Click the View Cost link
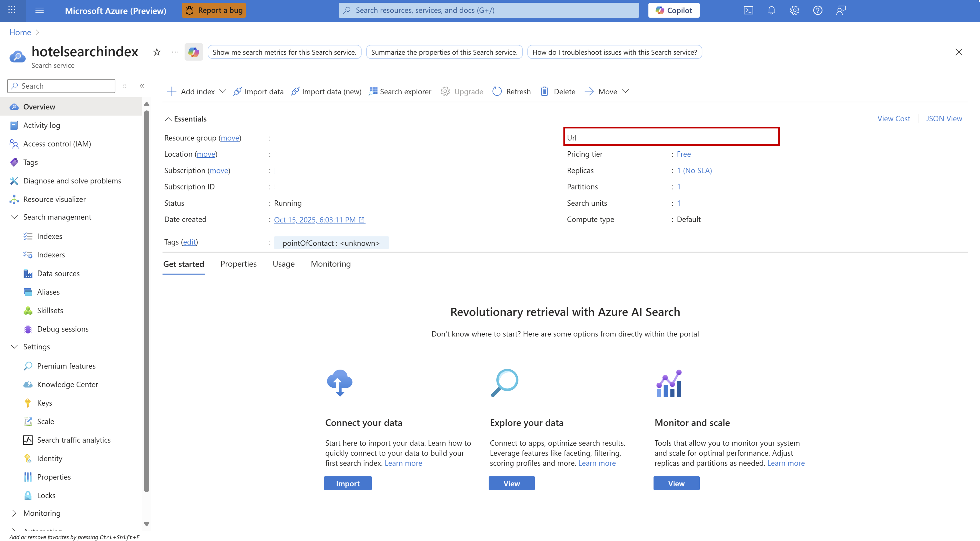Image resolution: width=980 pixels, height=541 pixels. tap(894, 119)
